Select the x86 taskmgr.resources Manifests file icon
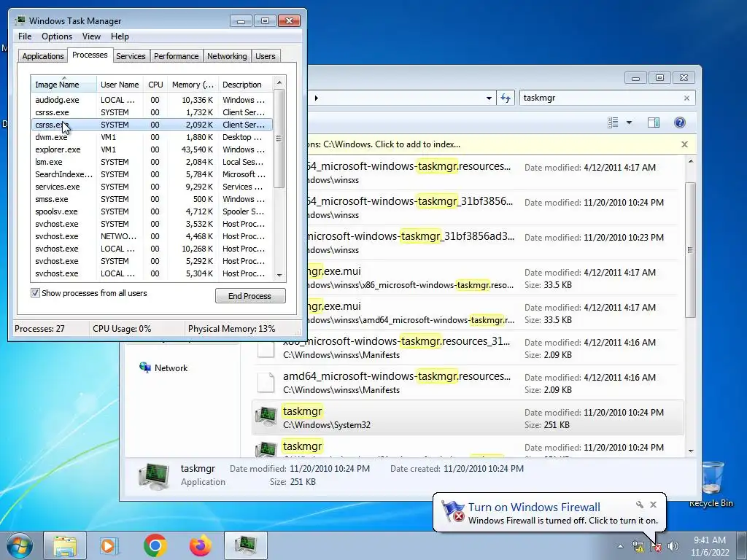Viewport: 747px width, 560px height. click(266, 349)
